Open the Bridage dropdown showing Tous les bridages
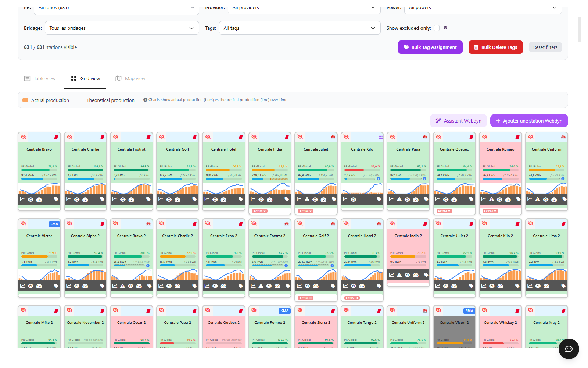 click(122, 28)
